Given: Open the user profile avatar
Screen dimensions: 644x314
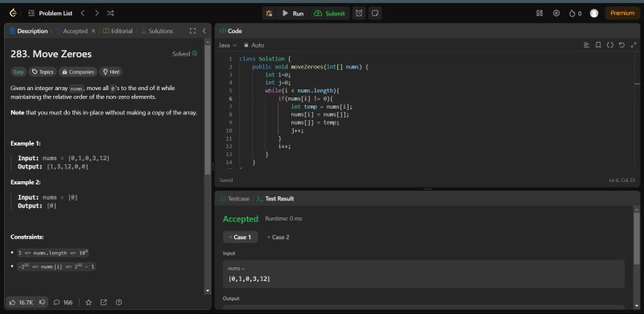Looking at the screenshot, I should click(x=594, y=13).
